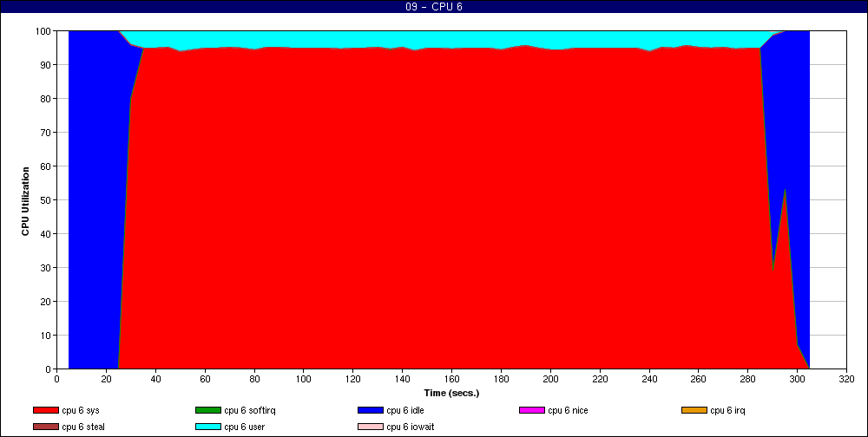The width and height of the screenshot is (868, 437).
Task: Select the 'cpu 6 nice' legend label
Action: pos(568,410)
